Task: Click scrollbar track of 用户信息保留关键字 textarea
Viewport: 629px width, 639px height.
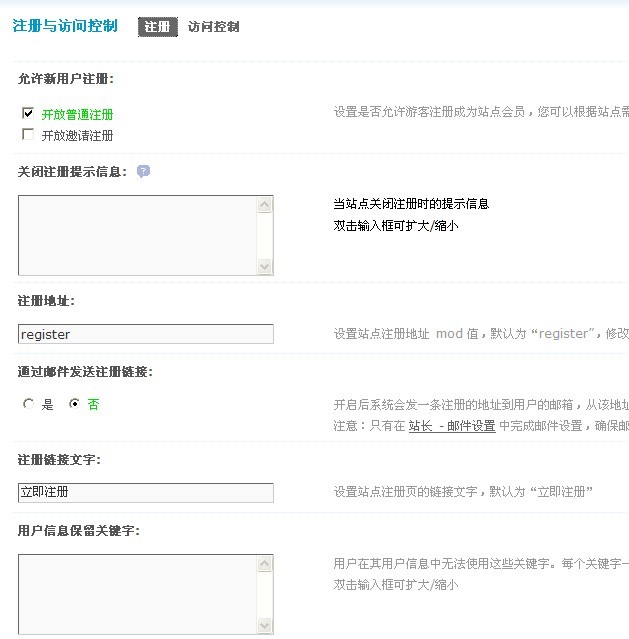Action: coord(265,595)
